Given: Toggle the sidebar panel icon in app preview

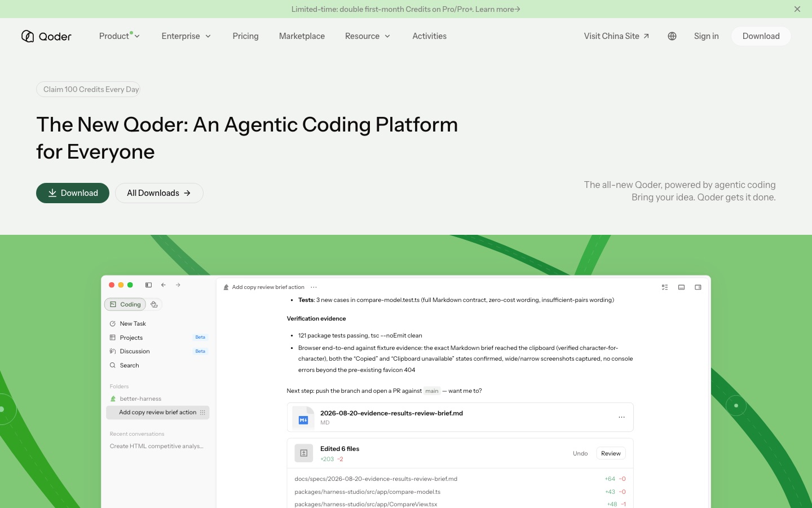Looking at the screenshot, I should pyautogui.click(x=148, y=285).
